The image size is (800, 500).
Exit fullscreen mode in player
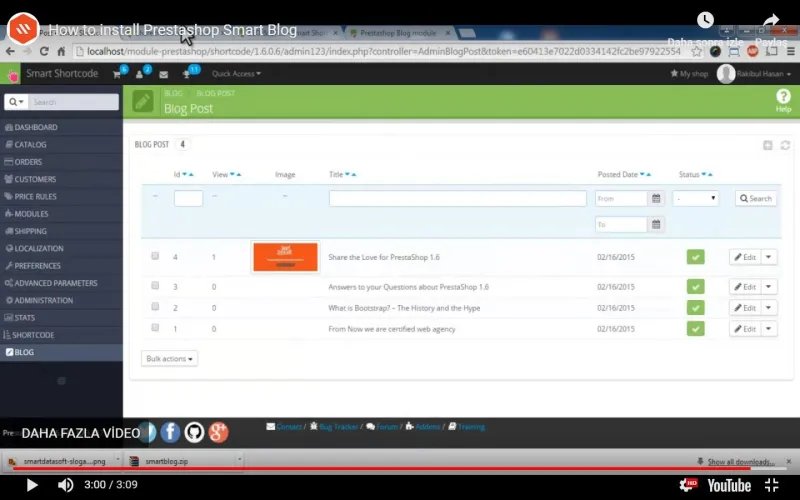[771, 485]
